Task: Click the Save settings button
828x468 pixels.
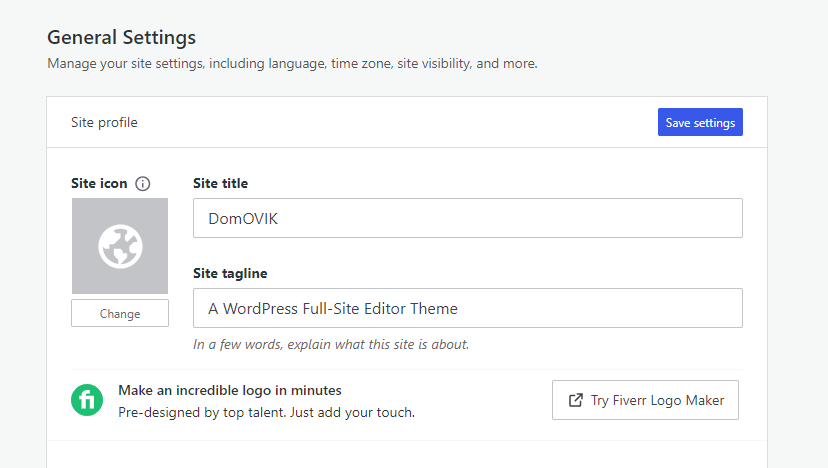Action: (700, 122)
